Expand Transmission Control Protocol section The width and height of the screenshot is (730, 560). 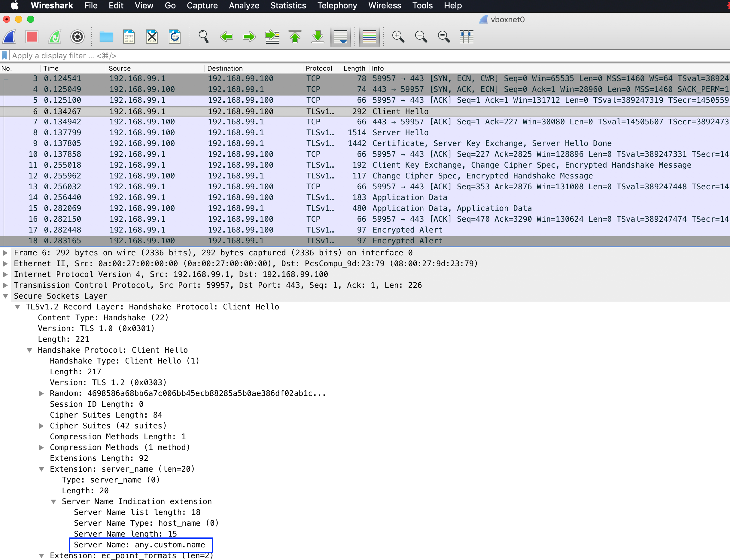point(5,285)
